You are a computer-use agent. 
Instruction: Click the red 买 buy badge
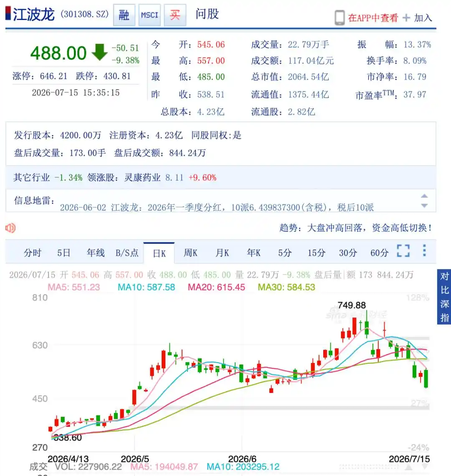tap(175, 15)
